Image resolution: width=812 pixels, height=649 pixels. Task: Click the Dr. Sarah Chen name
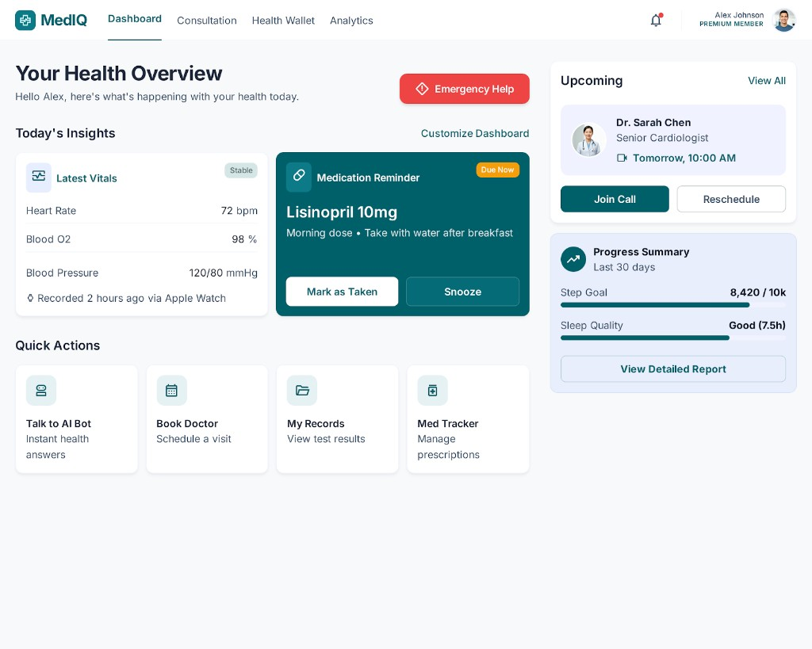(x=653, y=123)
